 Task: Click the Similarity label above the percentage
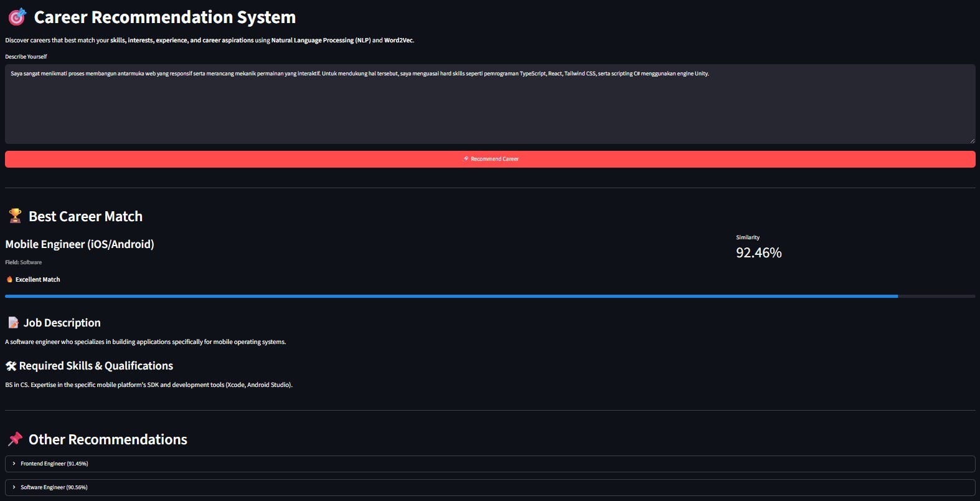748,237
